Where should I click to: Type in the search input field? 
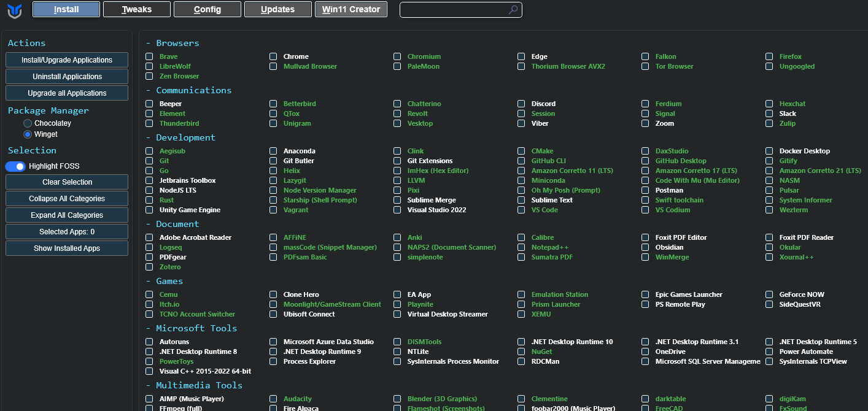(x=454, y=10)
